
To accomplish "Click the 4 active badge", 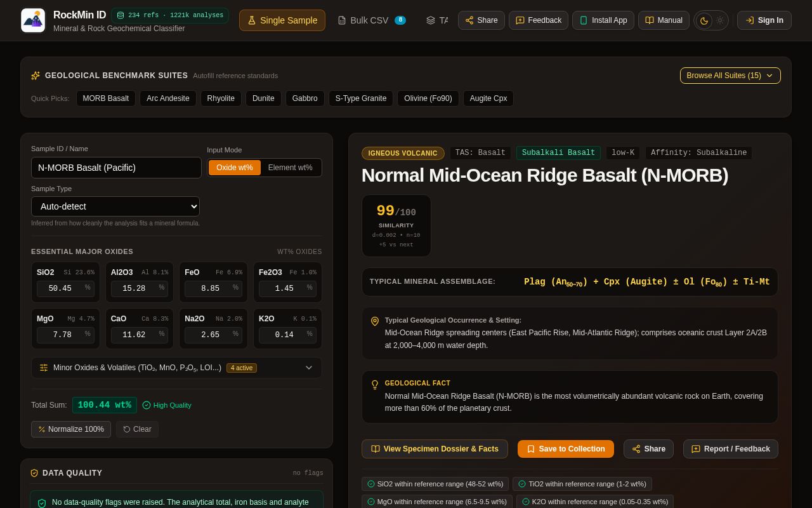I will [242, 368].
